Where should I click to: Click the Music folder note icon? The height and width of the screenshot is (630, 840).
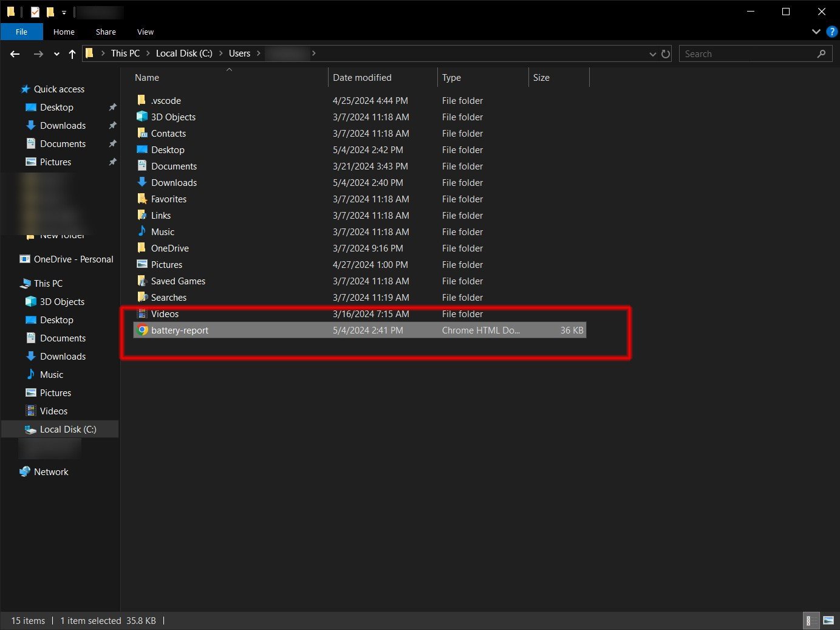142,231
